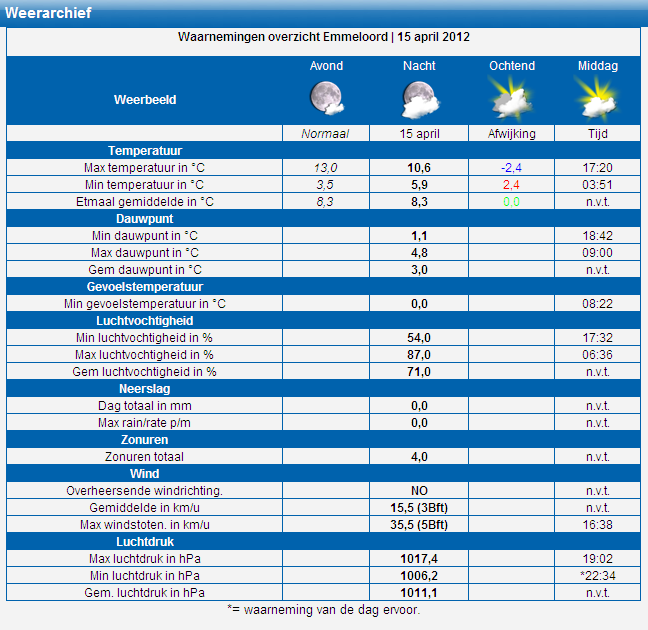Select the Temperatuur section header

click(x=145, y=150)
